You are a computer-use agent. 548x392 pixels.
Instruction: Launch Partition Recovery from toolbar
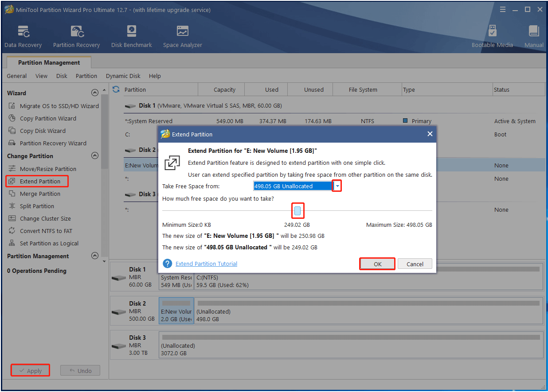coord(76,37)
